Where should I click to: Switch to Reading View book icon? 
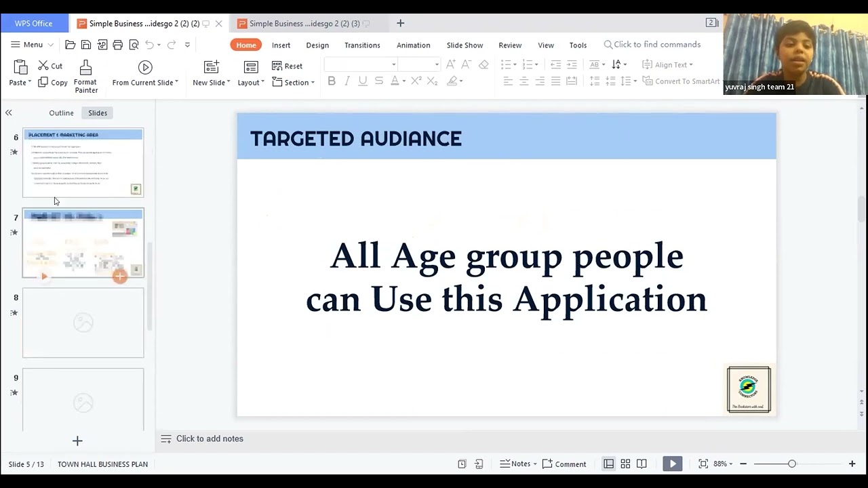point(642,464)
